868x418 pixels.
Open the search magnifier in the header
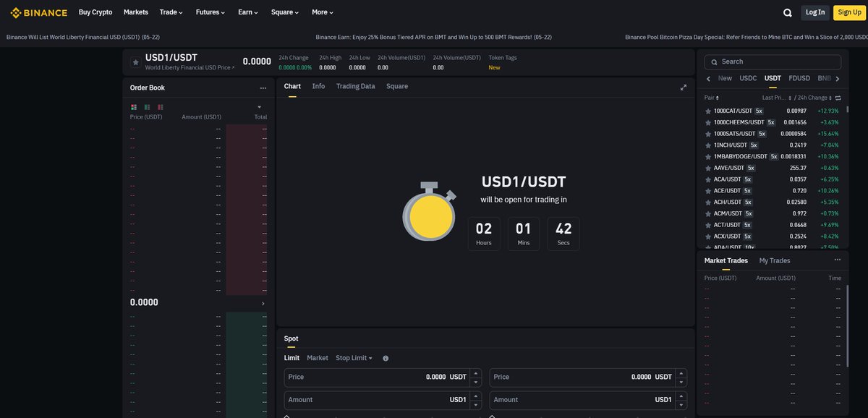tap(788, 12)
